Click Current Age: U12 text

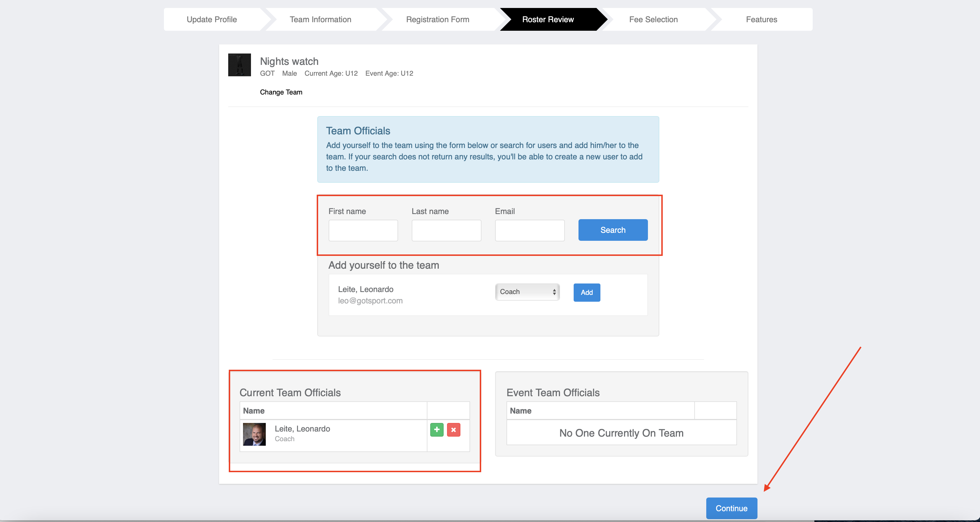(331, 73)
